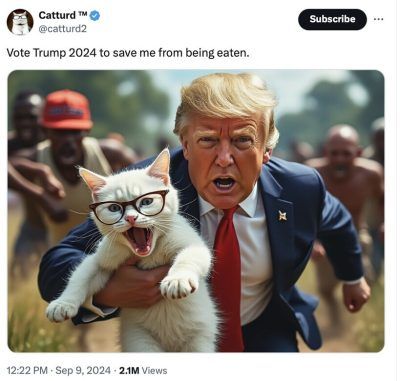View the 2.1M Views analytics

tap(143, 370)
